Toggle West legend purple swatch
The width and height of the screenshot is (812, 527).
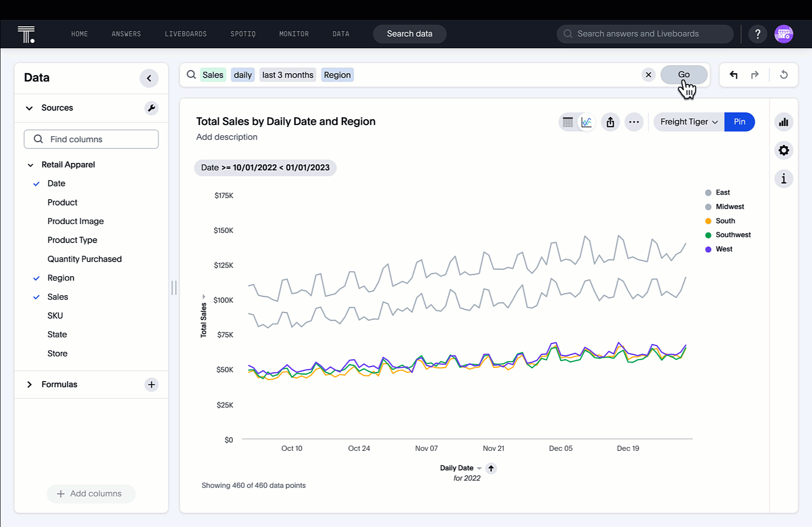(x=708, y=249)
